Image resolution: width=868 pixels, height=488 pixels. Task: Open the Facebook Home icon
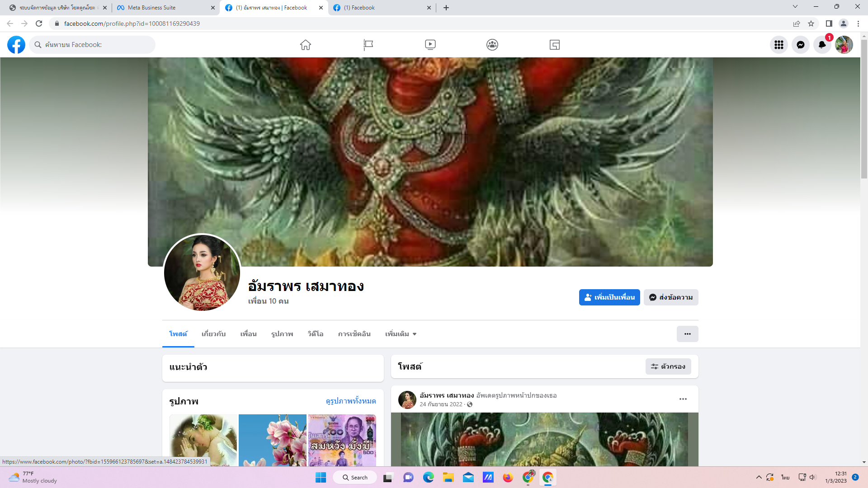pos(306,45)
